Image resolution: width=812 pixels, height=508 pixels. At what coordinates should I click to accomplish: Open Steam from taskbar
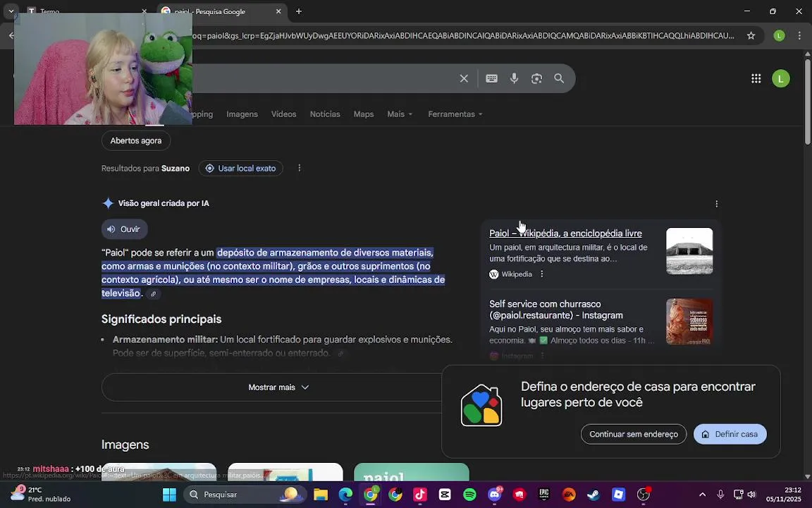(593, 495)
